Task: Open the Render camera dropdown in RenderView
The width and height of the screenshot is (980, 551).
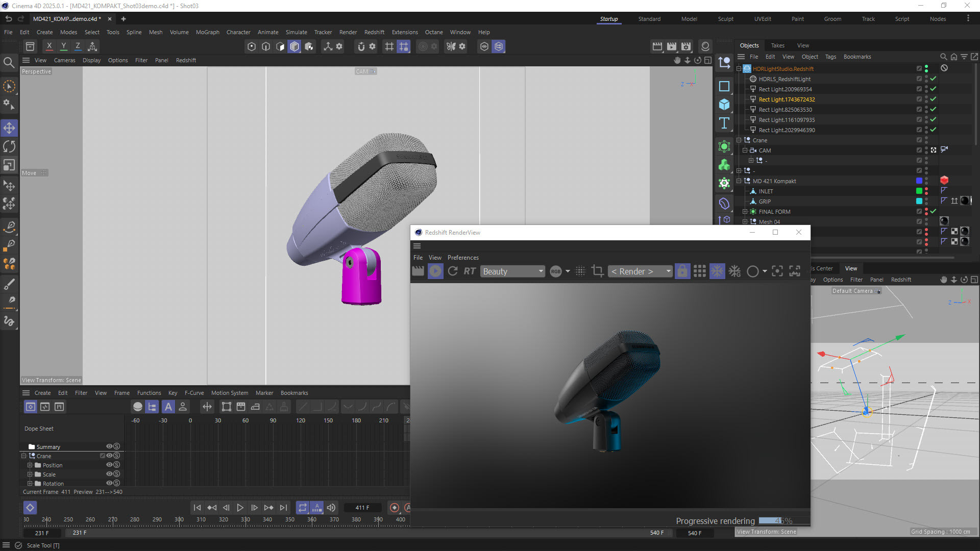Action: [x=641, y=271]
